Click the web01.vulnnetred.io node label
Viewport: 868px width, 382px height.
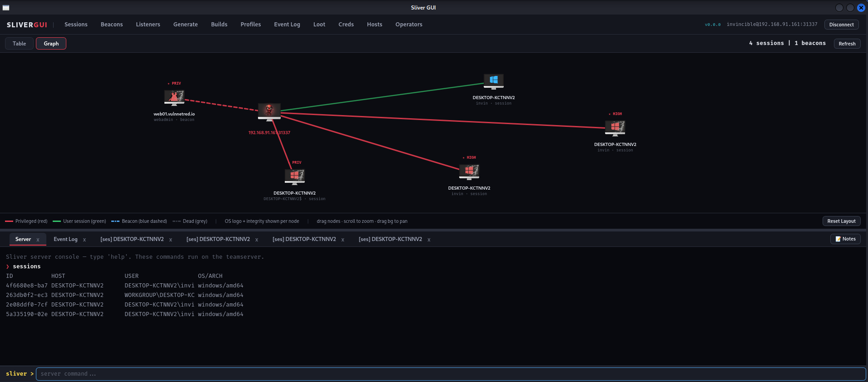coord(174,114)
